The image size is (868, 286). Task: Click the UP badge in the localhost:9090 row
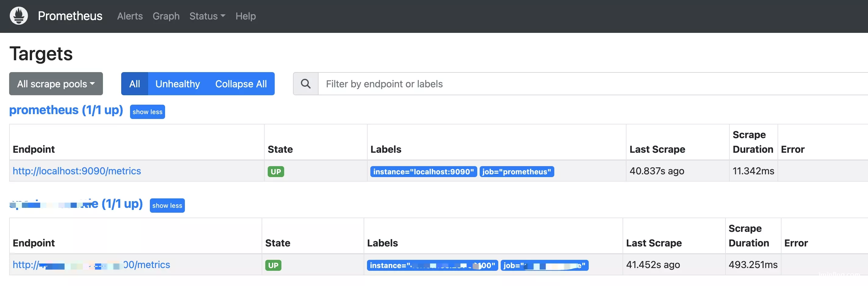(276, 172)
